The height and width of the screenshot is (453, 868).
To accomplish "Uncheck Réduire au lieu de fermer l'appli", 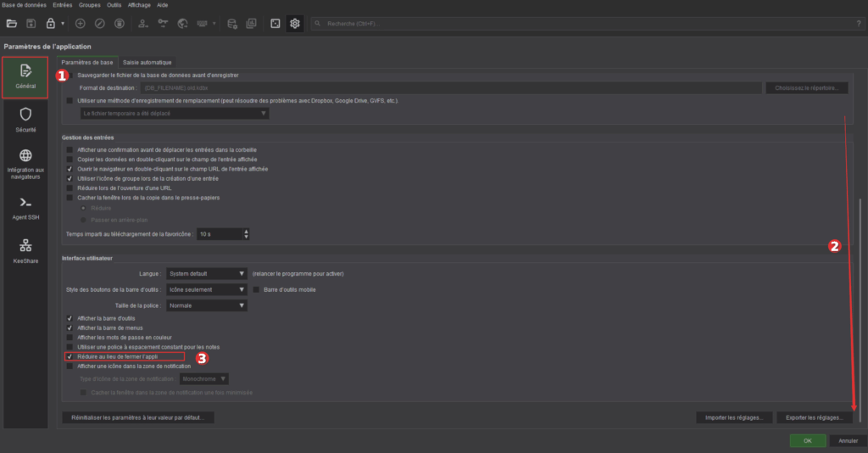I will 70,357.
